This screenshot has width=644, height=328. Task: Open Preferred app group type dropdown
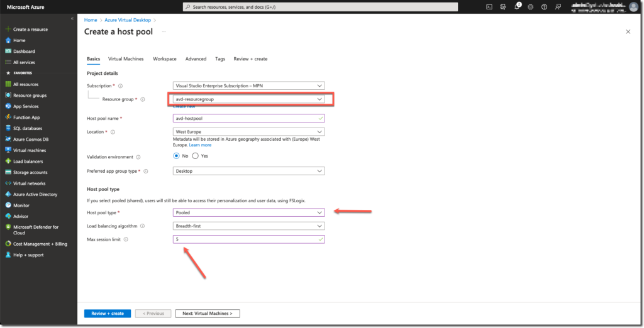click(248, 171)
